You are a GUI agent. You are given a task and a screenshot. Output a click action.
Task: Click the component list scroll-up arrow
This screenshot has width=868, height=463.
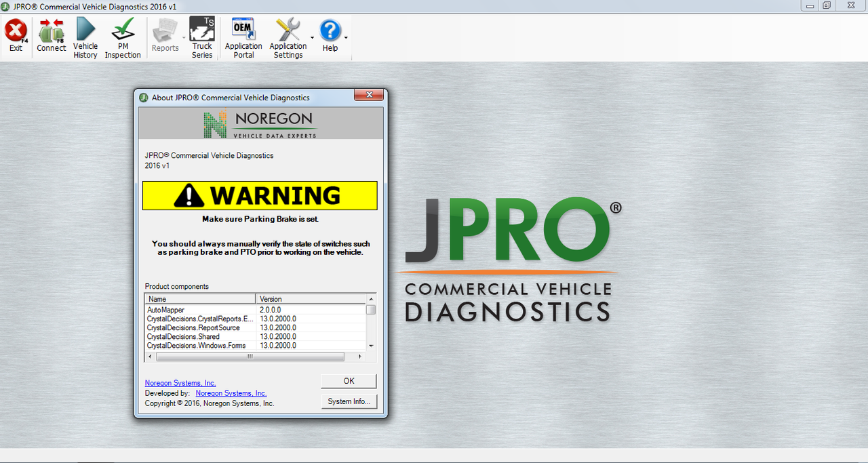pyautogui.click(x=371, y=299)
